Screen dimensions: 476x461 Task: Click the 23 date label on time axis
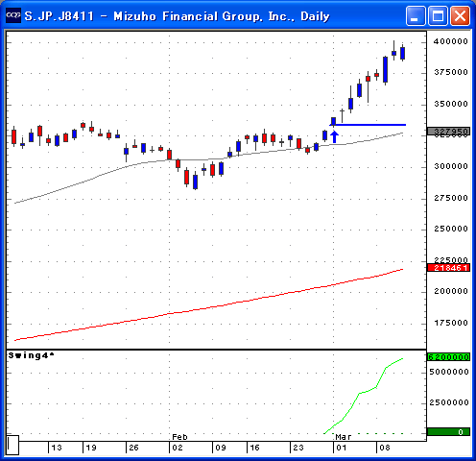[x=298, y=448]
